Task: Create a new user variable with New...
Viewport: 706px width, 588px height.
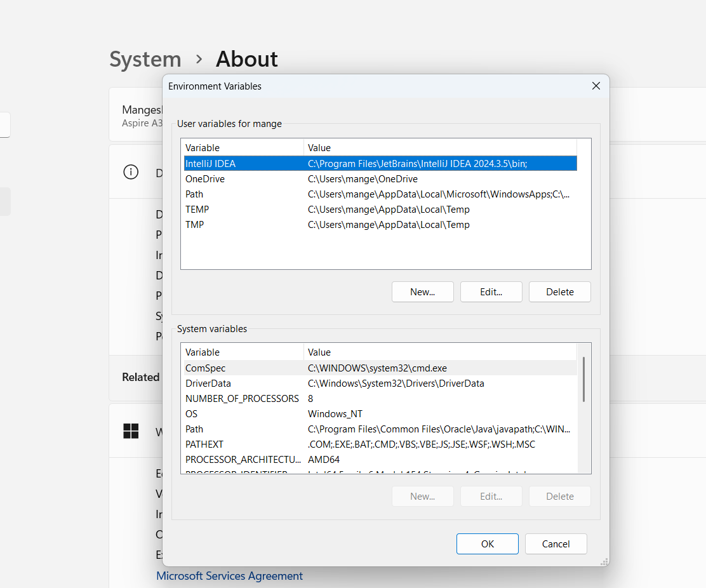Action: pos(422,291)
